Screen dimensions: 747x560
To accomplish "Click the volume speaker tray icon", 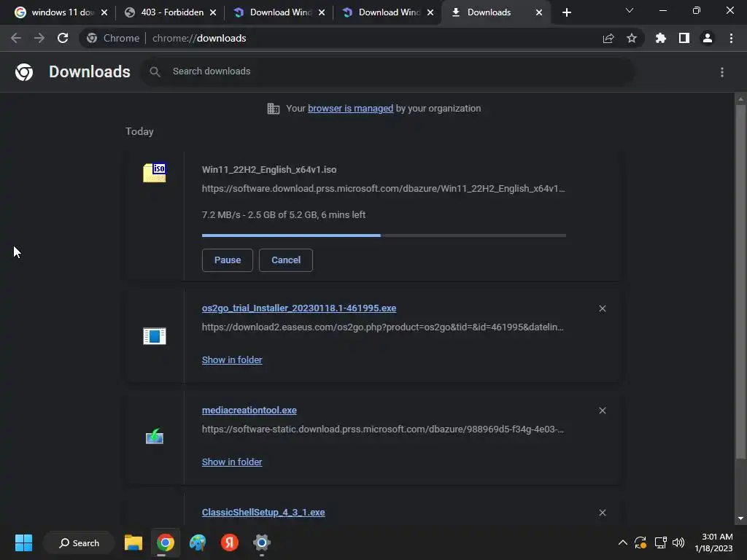I will [678, 542].
